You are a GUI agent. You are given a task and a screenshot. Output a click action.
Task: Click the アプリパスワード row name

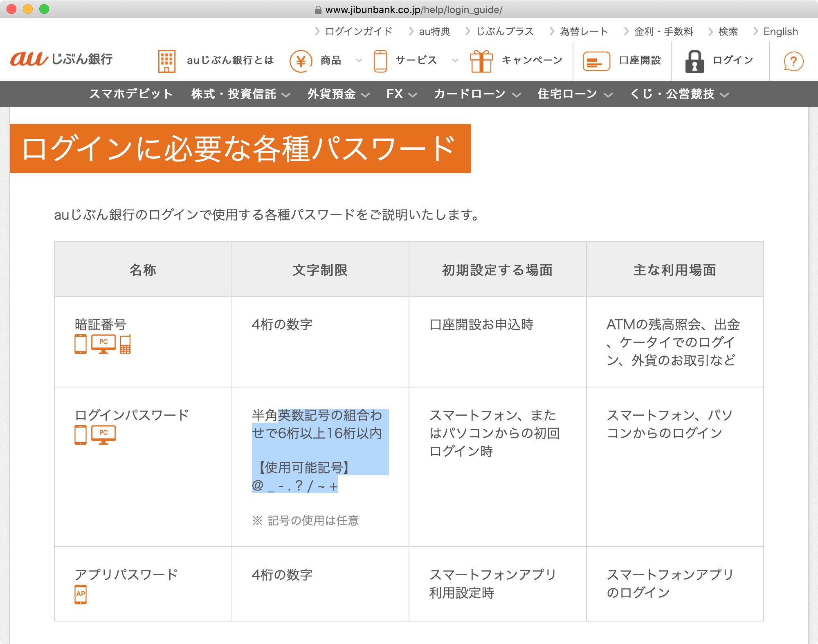pos(126,575)
